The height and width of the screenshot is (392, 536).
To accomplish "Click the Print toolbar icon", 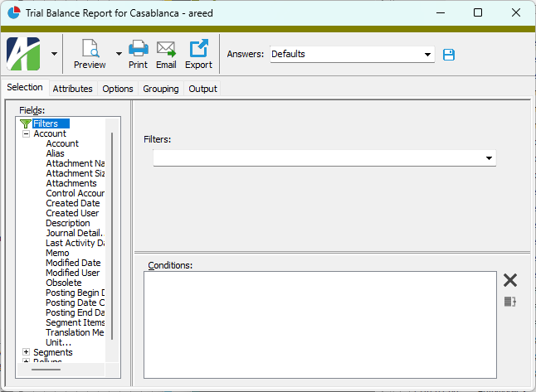I will (138, 49).
